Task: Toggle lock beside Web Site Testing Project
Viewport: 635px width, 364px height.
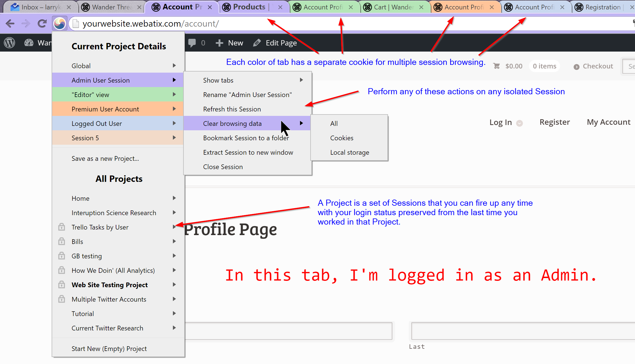Action: tap(62, 285)
